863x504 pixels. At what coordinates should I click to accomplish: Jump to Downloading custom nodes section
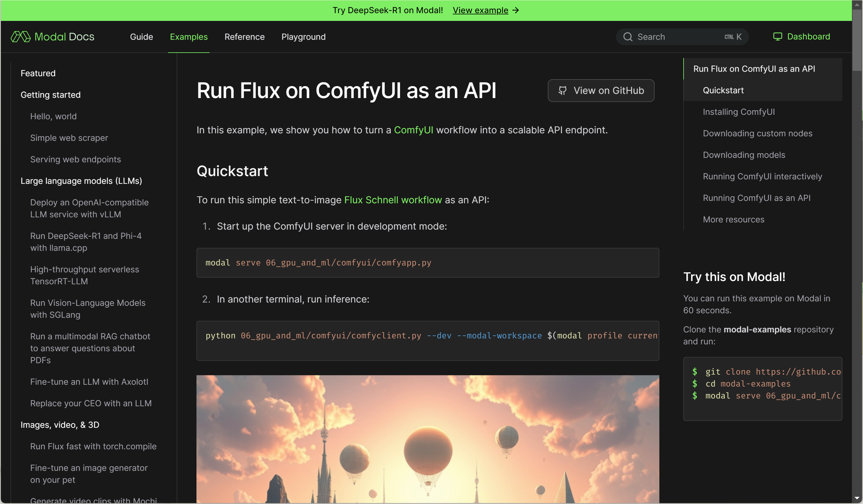coord(757,134)
